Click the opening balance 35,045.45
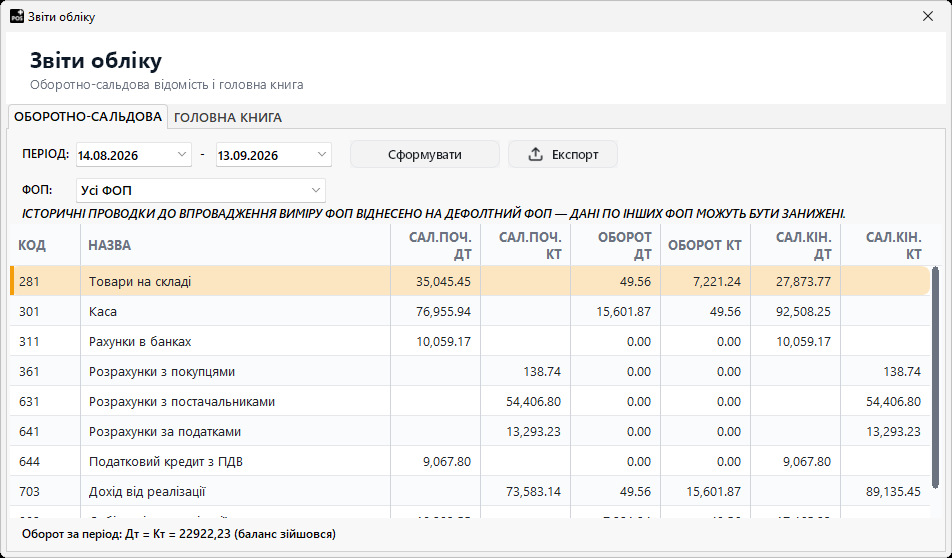 pos(443,282)
